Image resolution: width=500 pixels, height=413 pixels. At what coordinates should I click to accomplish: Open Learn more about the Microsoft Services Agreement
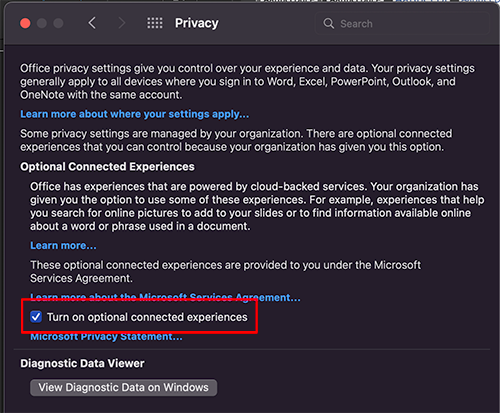pos(165,297)
